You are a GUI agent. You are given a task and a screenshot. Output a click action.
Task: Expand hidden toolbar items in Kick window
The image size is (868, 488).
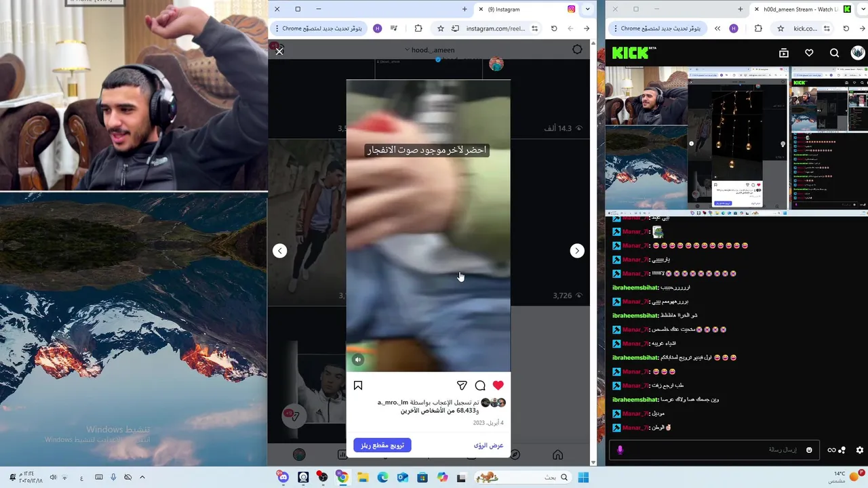[x=717, y=28]
